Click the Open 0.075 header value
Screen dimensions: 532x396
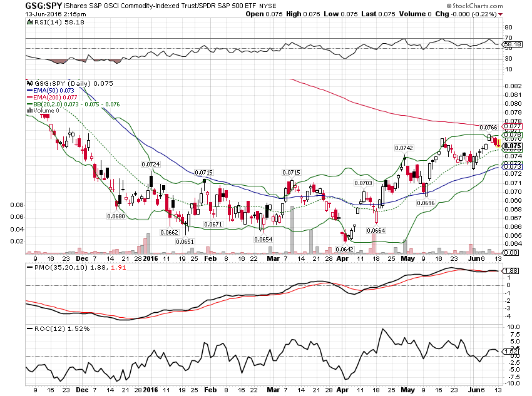(264, 14)
